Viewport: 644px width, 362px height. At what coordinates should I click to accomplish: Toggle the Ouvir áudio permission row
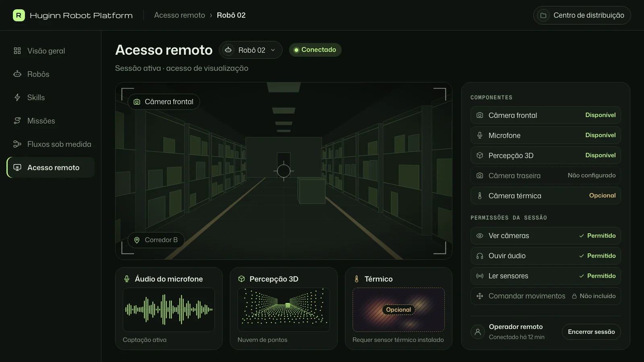click(545, 256)
